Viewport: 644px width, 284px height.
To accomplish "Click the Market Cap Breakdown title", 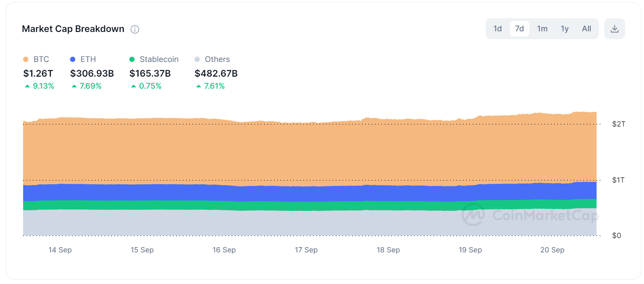I will (x=73, y=29).
